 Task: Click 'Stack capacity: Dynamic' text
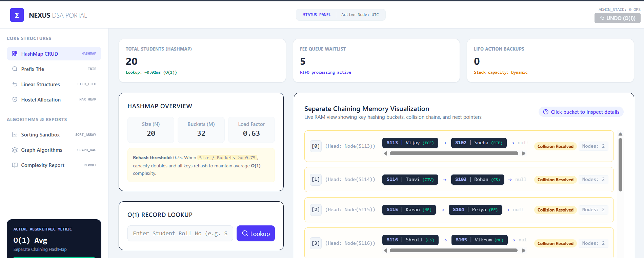(501, 72)
